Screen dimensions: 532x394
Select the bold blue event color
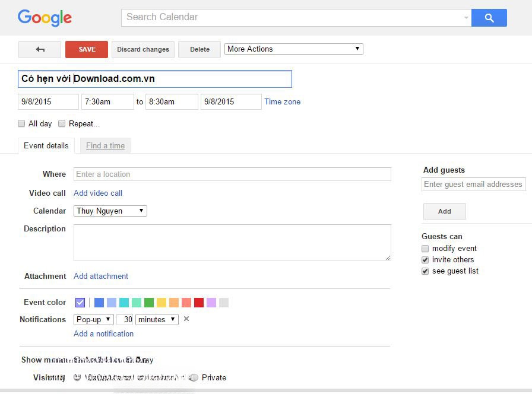click(x=99, y=303)
